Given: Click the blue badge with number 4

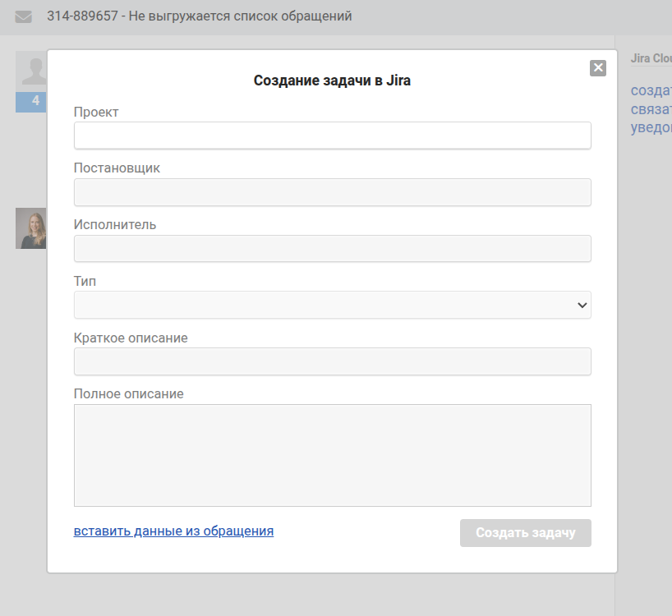Looking at the screenshot, I should click(31, 102).
